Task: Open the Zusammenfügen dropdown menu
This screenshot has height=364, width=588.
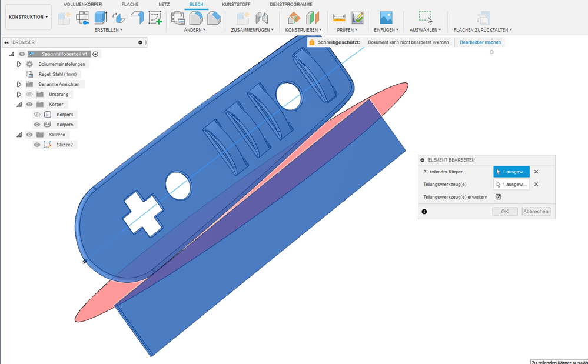Action: click(252, 30)
